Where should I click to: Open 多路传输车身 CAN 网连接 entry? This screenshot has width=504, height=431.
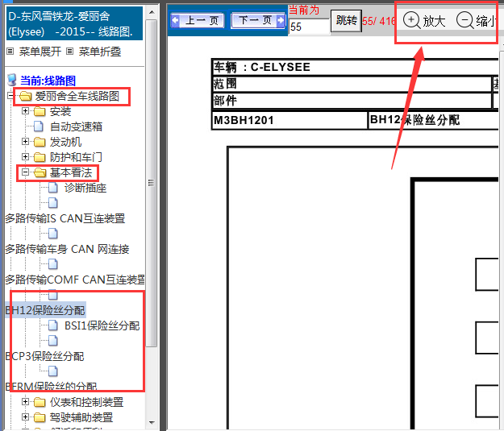coord(67,249)
